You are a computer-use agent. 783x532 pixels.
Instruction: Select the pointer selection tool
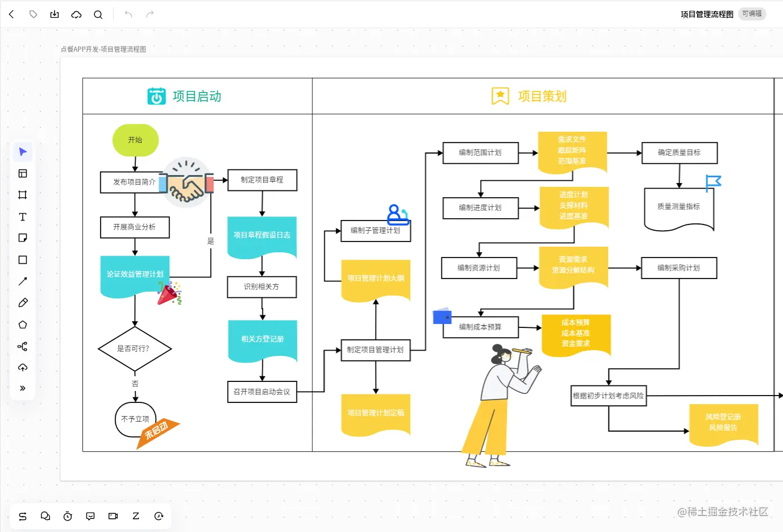pyautogui.click(x=23, y=152)
